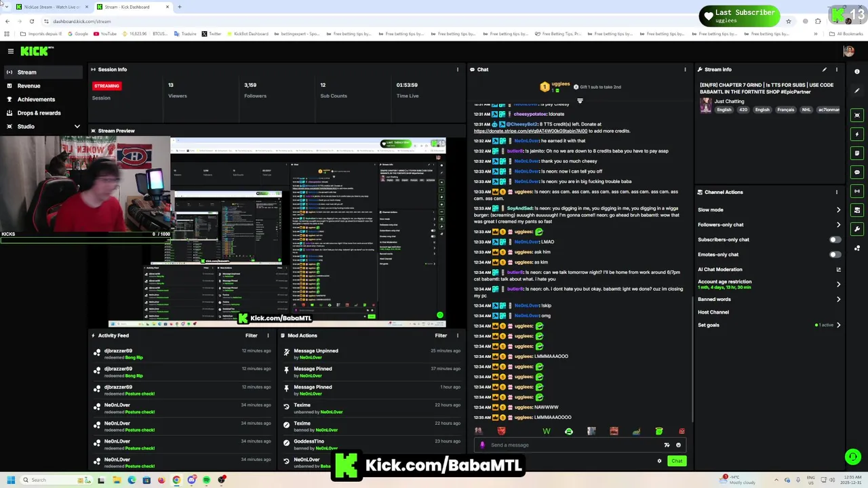Open the hamburger menu beside Kick logo
868x488 pixels.
[10, 51]
